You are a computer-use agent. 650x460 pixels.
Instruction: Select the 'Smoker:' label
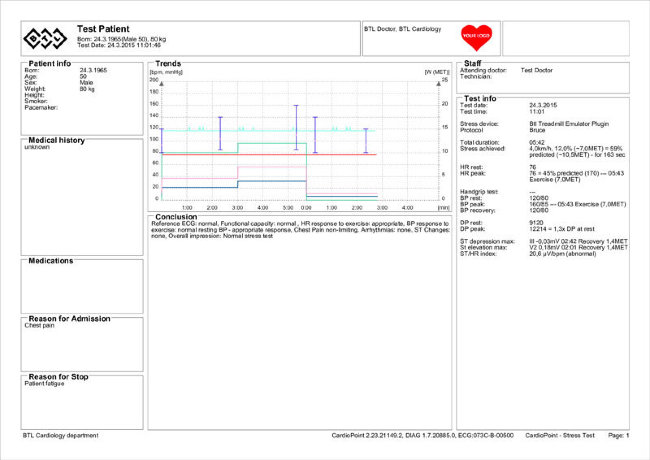tap(36, 101)
